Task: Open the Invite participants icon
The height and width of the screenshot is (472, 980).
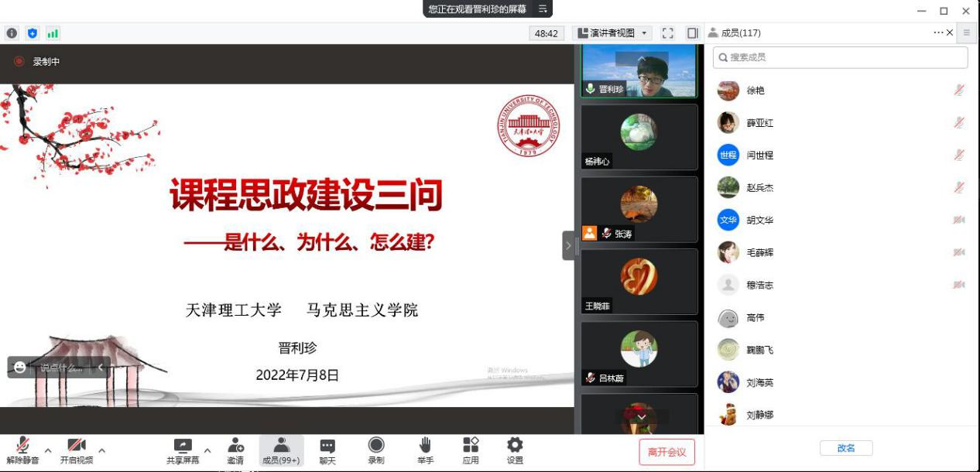Action: (235, 446)
